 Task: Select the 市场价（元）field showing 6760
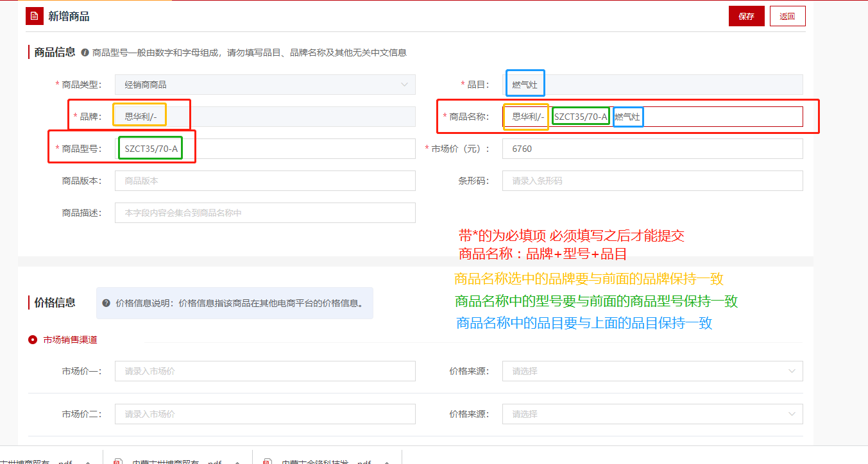(652, 149)
